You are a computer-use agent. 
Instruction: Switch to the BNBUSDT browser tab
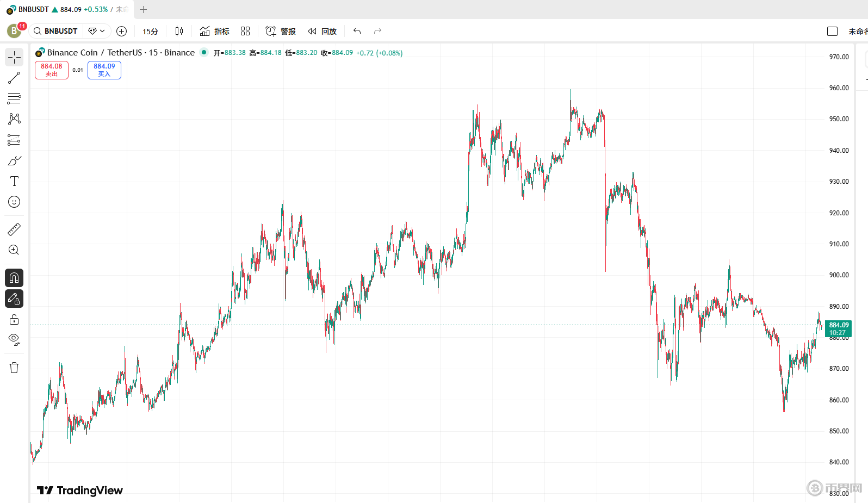click(65, 9)
